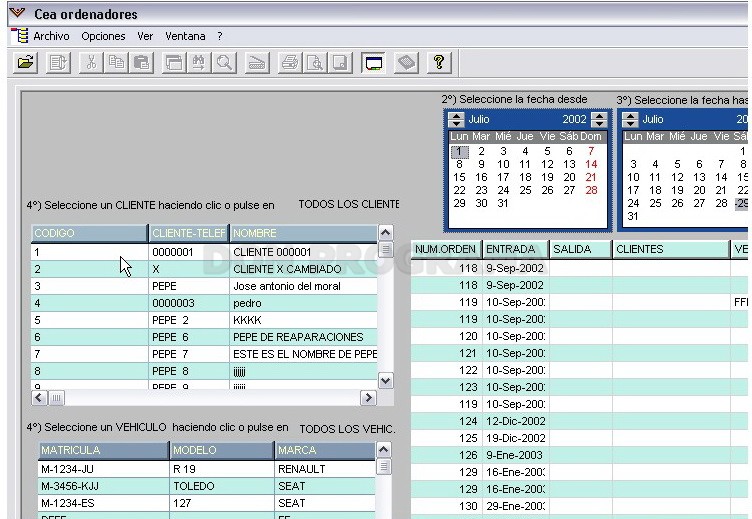This screenshot has height=519, width=752.
Task: Click TODOS LOS VEHIC. text button
Action: [347, 429]
